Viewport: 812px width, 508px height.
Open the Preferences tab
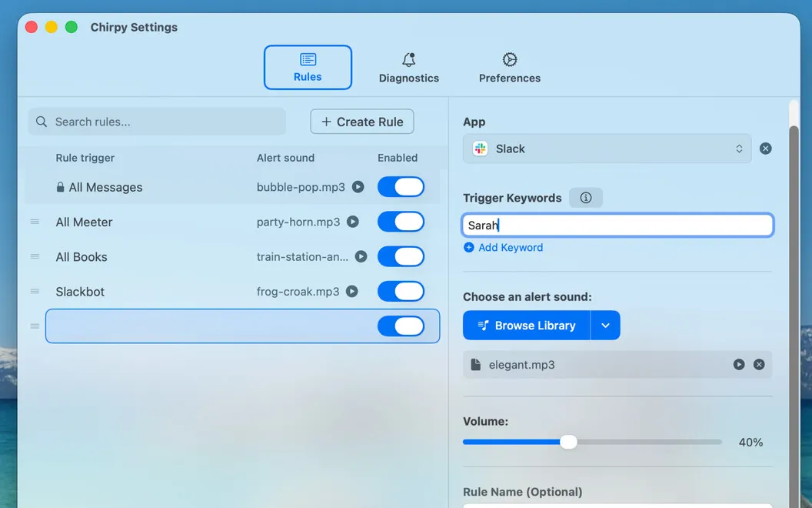(510, 68)
